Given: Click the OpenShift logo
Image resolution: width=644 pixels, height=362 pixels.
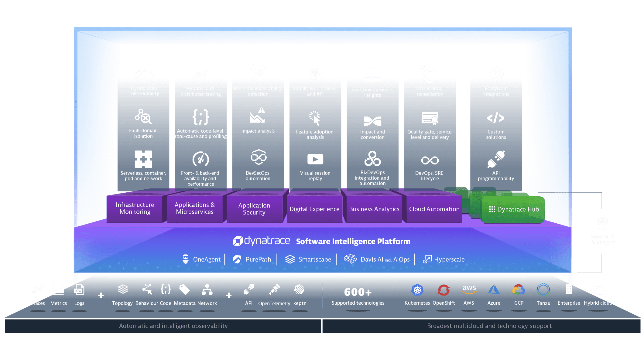Looking at the screenshot, I should click(444, 290).
